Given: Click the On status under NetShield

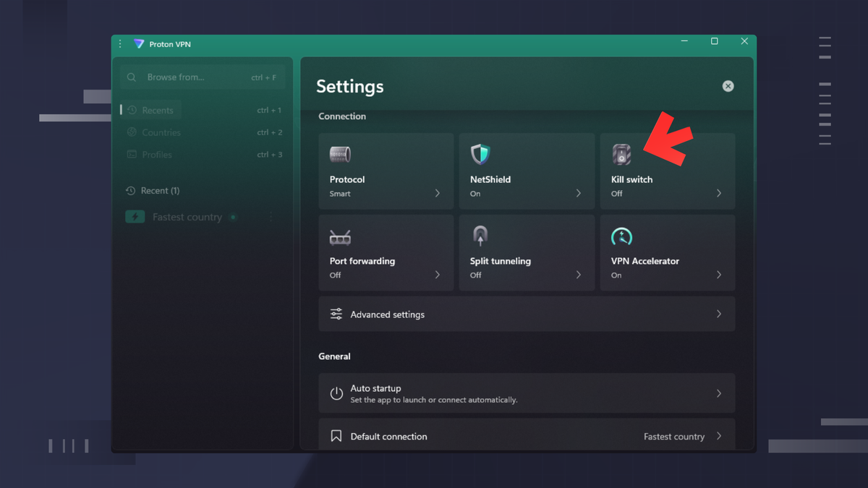Looking at the screenshot, I should tap(475, 194).
